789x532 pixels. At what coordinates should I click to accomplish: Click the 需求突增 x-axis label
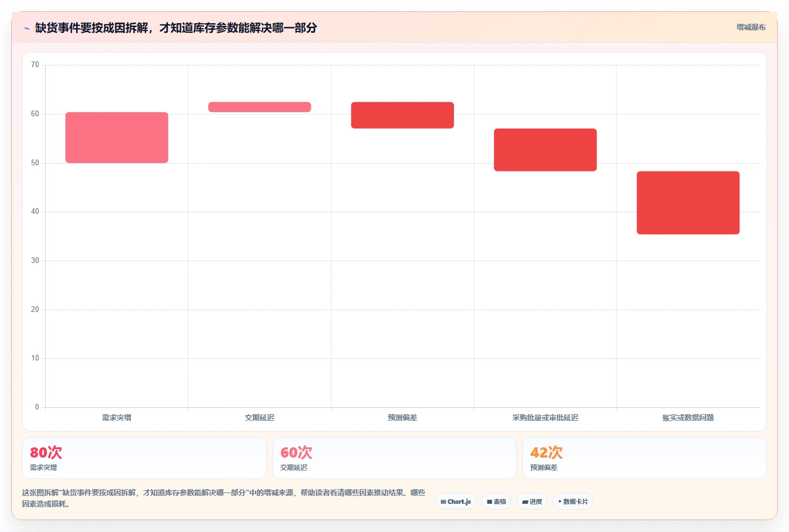coord(117,417)
